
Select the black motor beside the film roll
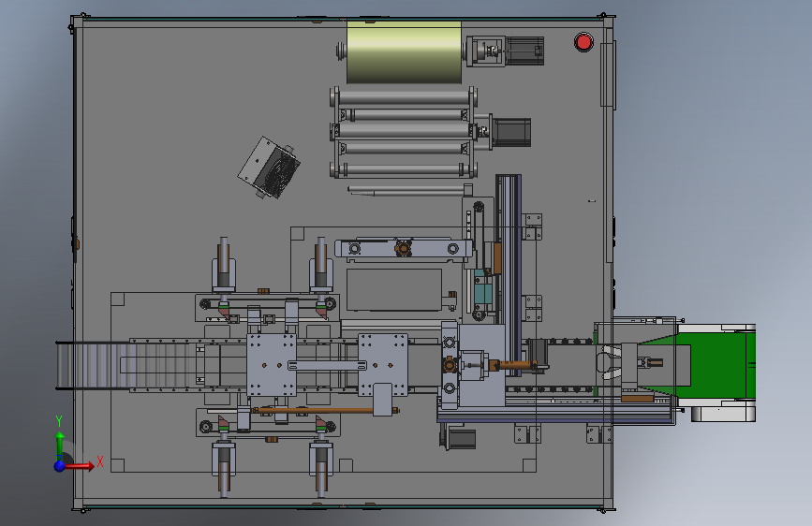pyautogui.click(x=524, y=51)
